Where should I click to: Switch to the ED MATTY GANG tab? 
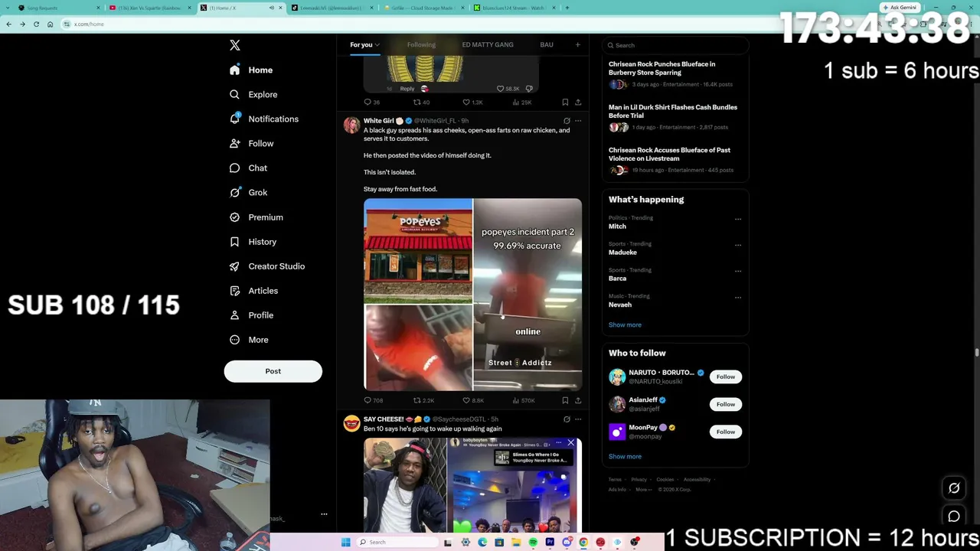[x=488, y=44]
